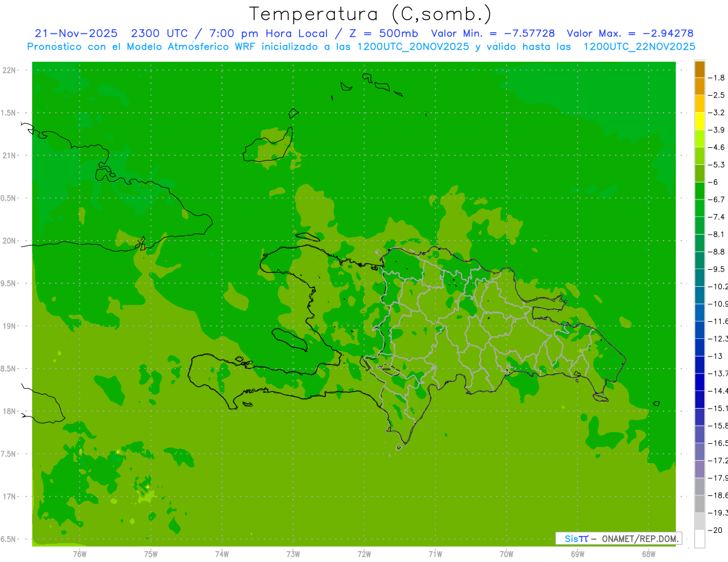The height and width of the screenshot is (562, 728).
Task: Click the '-20' color scale value
Action: [715, 530]
